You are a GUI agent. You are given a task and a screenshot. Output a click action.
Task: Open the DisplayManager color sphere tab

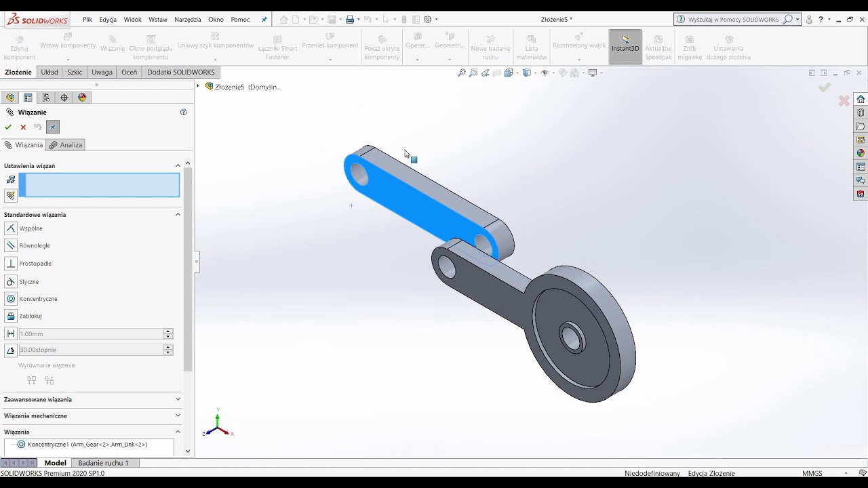click(83, 98)
